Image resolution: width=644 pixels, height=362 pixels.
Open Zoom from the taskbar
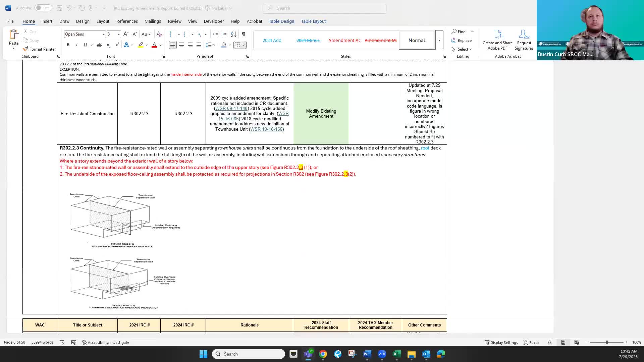tap(382, 354)
